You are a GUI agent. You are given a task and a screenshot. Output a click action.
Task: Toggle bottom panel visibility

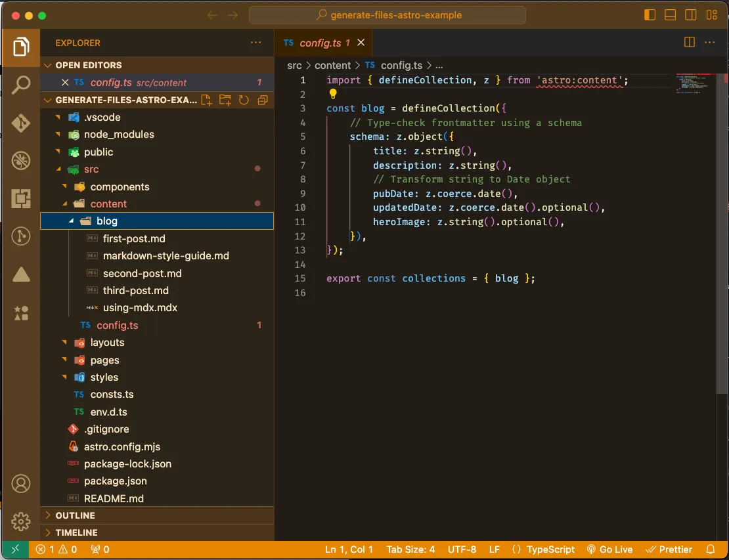[x=670, y=15]
